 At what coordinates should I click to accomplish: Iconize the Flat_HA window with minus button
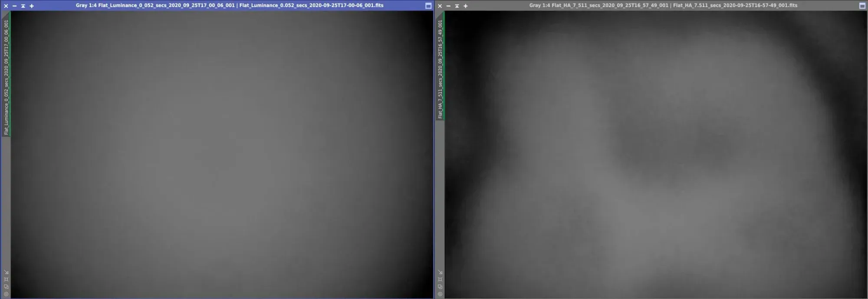pos(448,6)
